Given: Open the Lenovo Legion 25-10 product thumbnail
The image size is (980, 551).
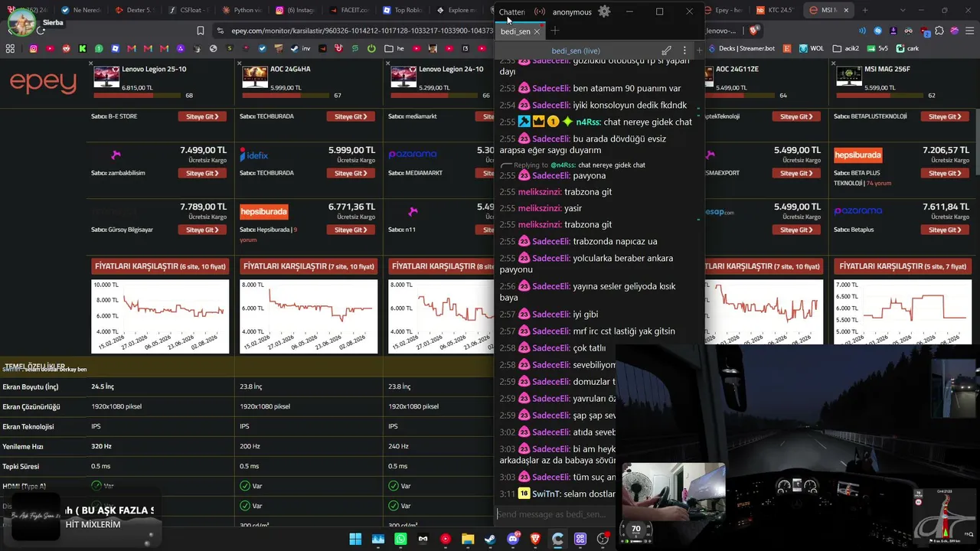Looking at the screenshot, I should pos(106,76).
